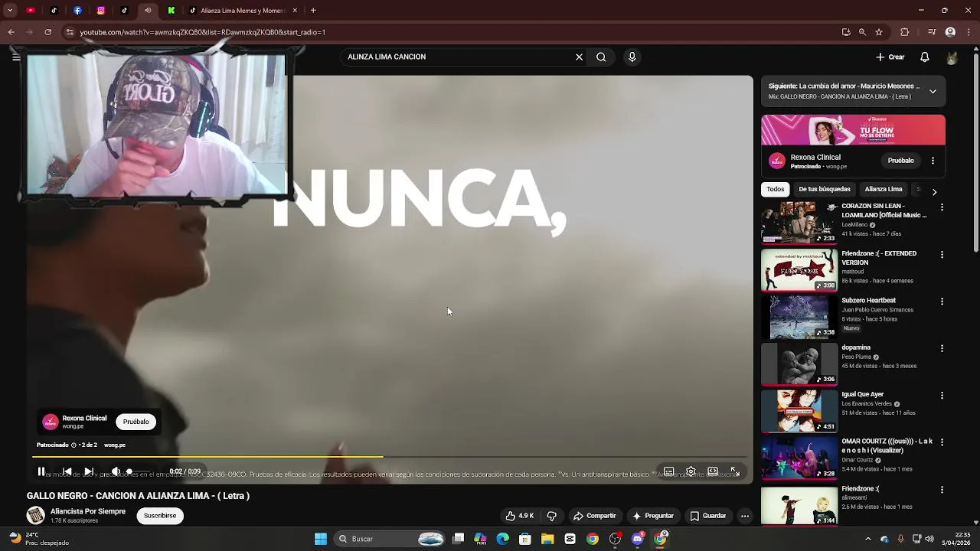Click Pruébalo on the in-video ad overlay
The height and width of the screenshot is (551, 980).
tap(136, 422)
